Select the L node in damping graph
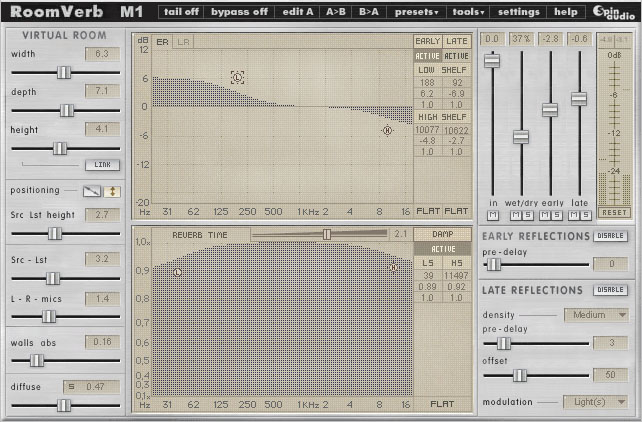642x422 pixels. [177, 272]
